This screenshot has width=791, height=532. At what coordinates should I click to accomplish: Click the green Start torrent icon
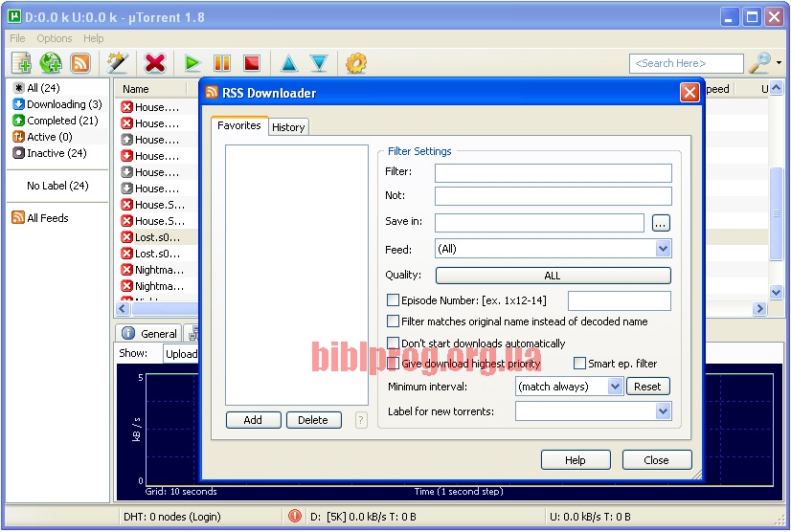(192, 63)
